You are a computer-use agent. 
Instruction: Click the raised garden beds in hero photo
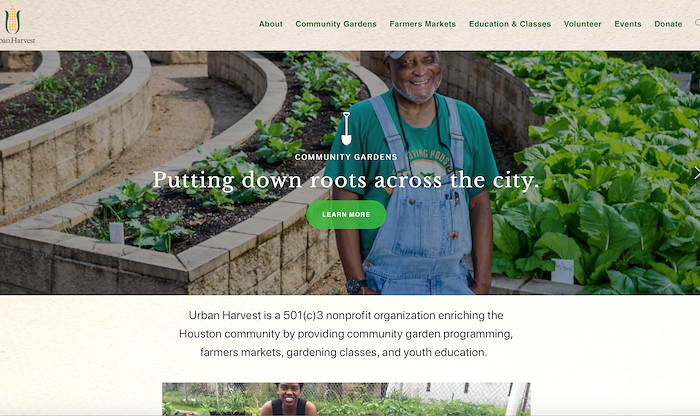[x=134, y=179]
